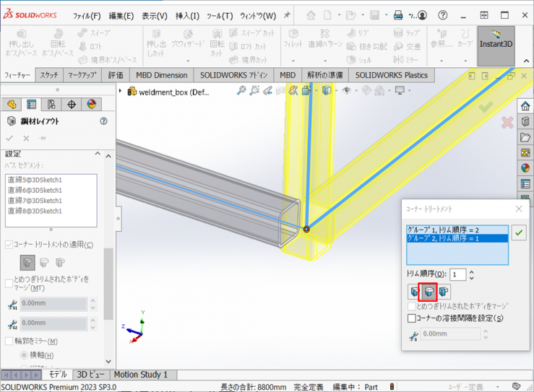Switch to Motion Study 1 tab
Image resolution: width=534 pixels, height=392 pixels.
coord(140,375)
